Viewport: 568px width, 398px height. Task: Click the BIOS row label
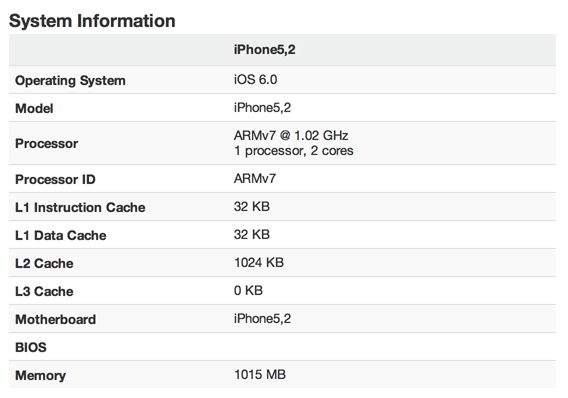coord(31,347)
